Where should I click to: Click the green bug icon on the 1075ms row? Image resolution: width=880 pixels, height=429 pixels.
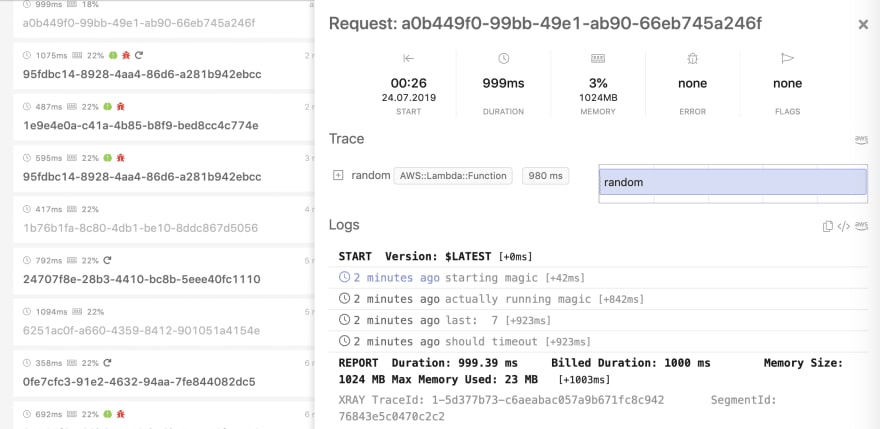point(113,55)
